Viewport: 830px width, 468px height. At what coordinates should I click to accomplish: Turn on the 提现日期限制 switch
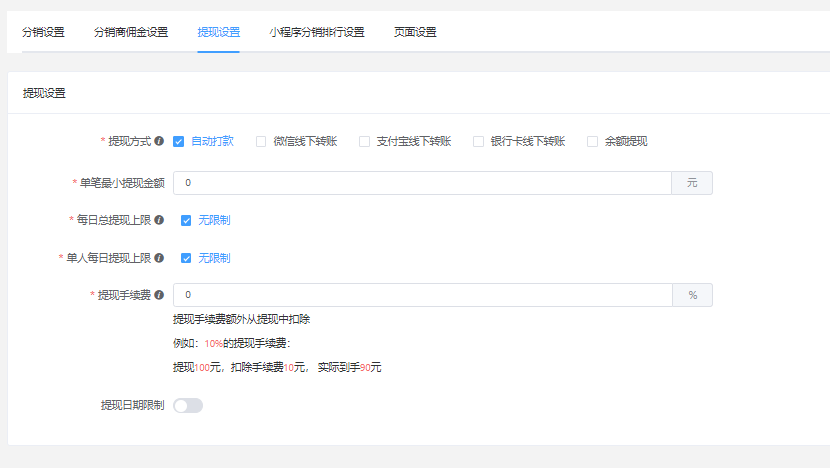pyautogui.click(x=188, y=406)
